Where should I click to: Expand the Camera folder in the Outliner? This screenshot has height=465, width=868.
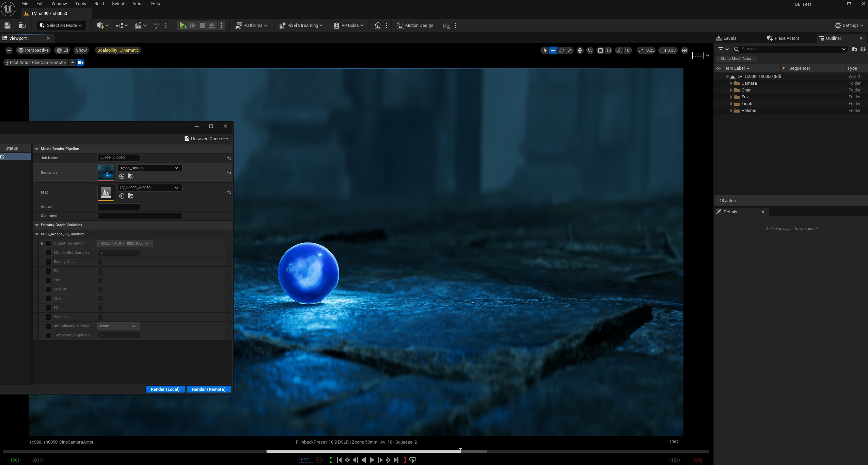(731, 83)
